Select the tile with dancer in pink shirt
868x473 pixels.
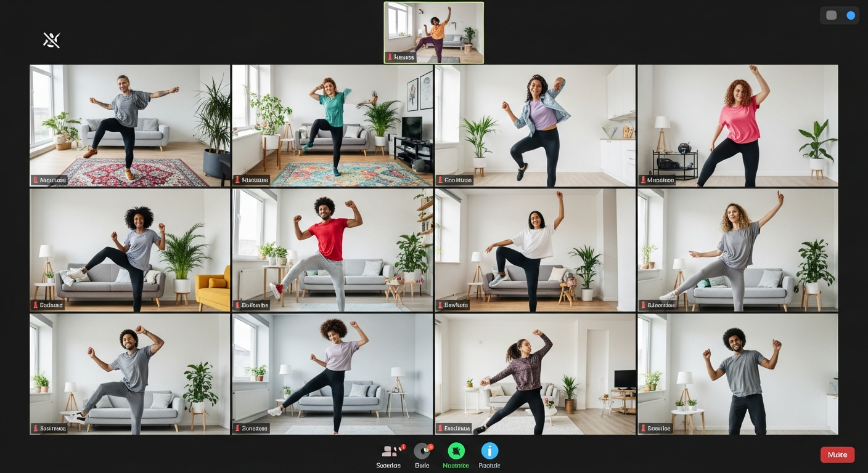737,125
